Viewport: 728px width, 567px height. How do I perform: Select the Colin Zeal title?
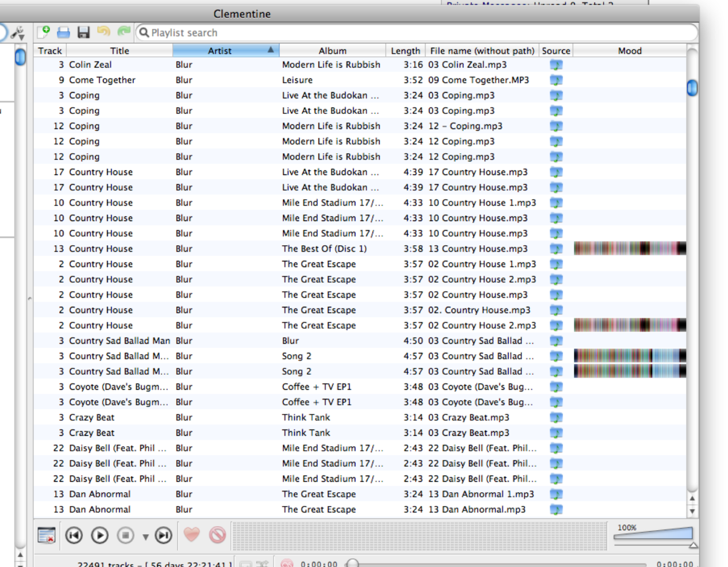click(90, 64)
